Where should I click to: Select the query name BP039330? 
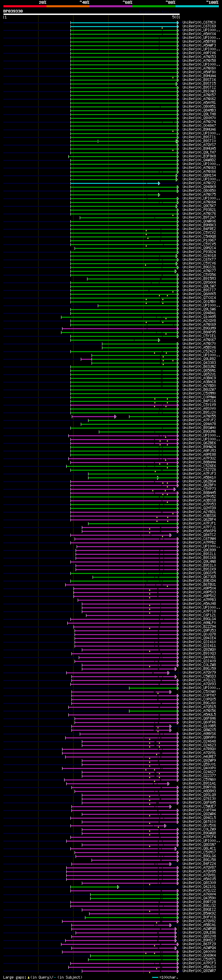(13, 11)
